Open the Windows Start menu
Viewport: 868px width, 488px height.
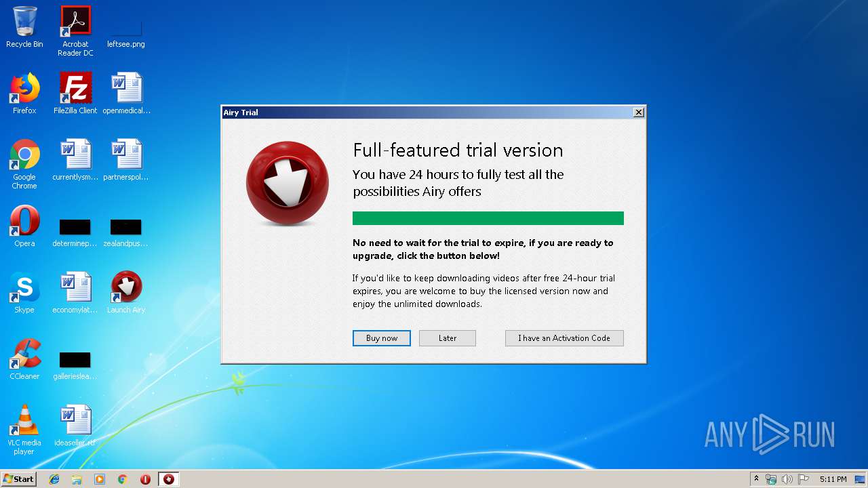click(19, 479)
